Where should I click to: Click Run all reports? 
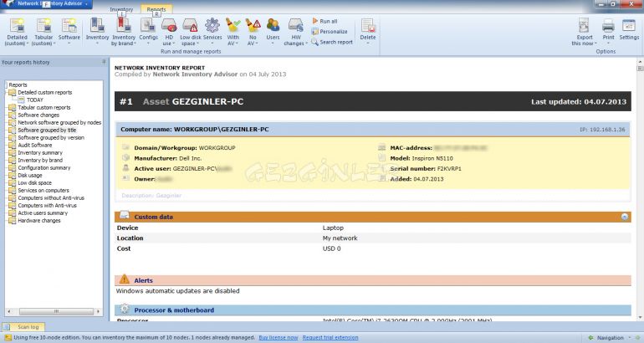coord(325,21)
